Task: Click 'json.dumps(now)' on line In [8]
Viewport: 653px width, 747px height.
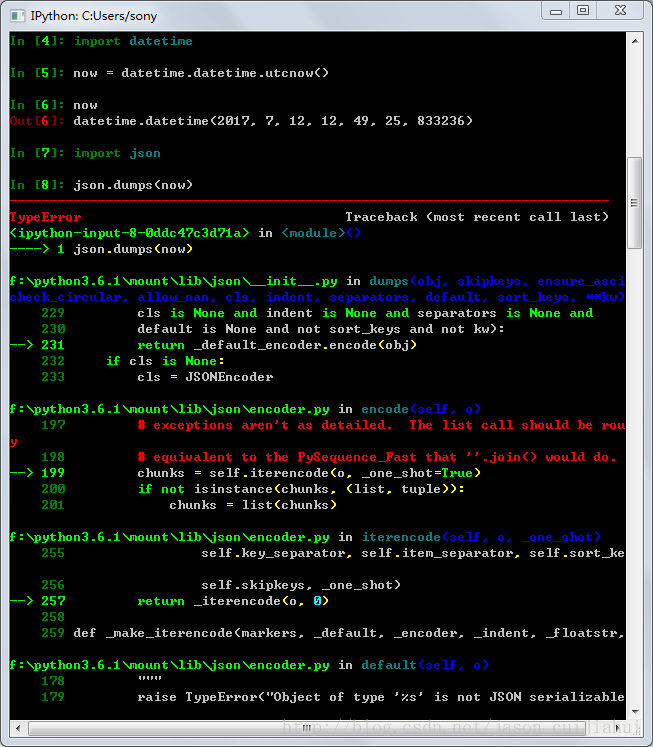Action: pyautogui.click(x=133, y=185)
